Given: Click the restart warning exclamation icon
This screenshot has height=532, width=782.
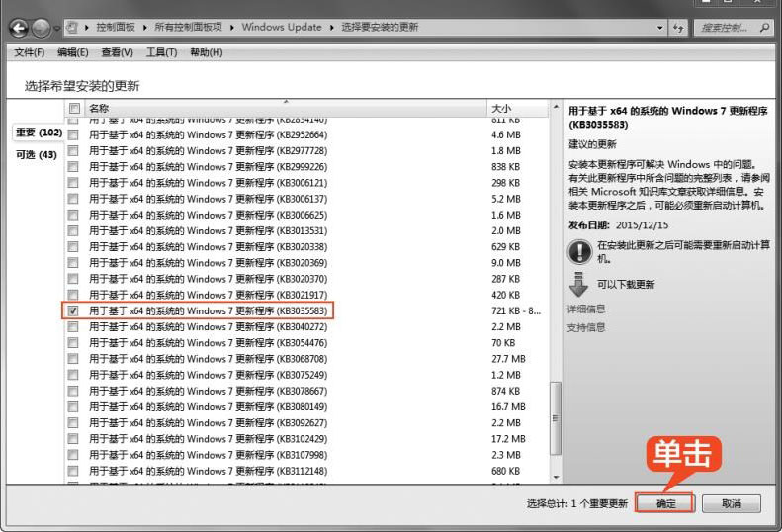Looking at the screenshot, I should pos(579,251).
